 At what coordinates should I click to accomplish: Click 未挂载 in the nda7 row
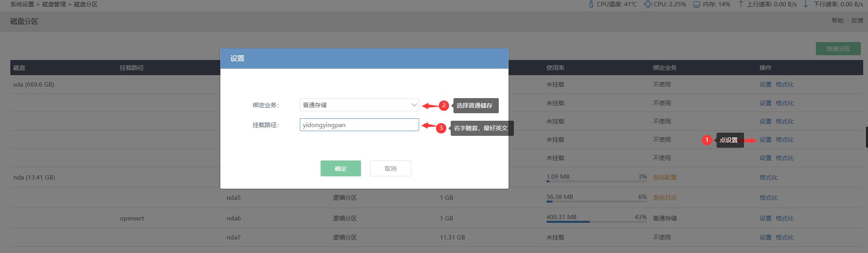(x=555, y=238)
